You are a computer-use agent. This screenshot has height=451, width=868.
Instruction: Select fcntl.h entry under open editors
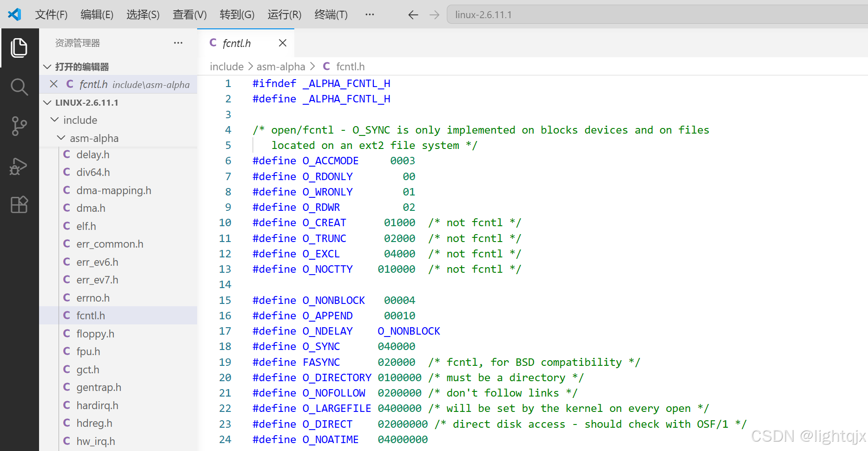coord(118,84)
